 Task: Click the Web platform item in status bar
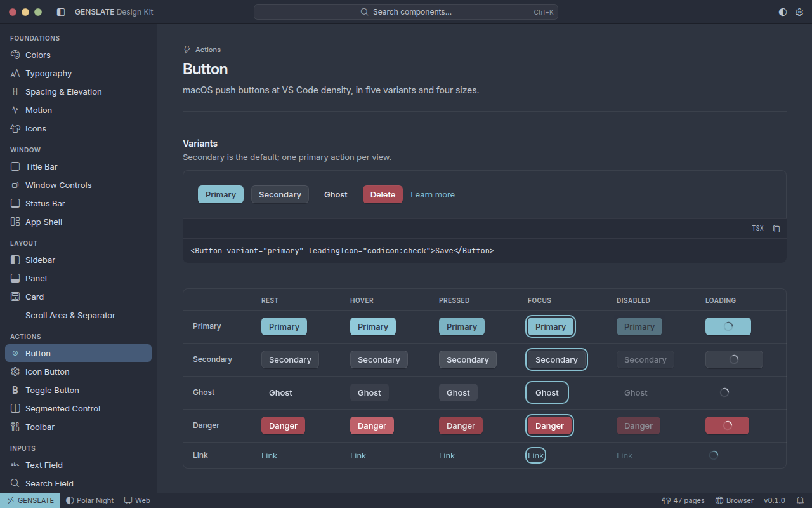pos(137,500)
